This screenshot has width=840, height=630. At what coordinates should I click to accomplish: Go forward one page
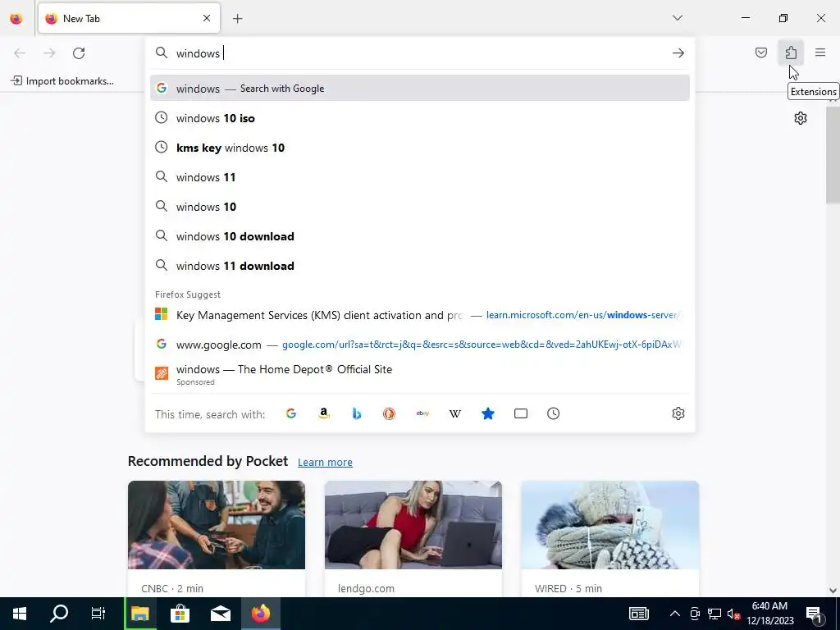(x=49, y=53)
